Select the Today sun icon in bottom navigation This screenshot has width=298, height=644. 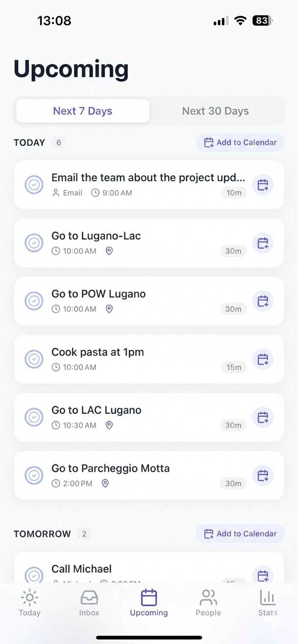[29, 597]
